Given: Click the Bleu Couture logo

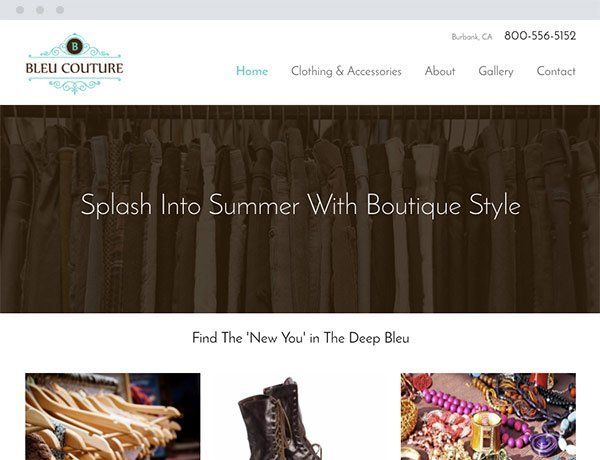Looking at the screenshot, I should click(75, 64).
